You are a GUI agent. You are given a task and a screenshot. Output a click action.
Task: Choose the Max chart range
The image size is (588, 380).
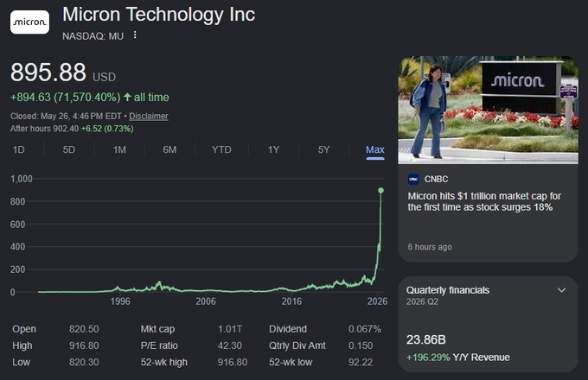click(x=375, y=149)
